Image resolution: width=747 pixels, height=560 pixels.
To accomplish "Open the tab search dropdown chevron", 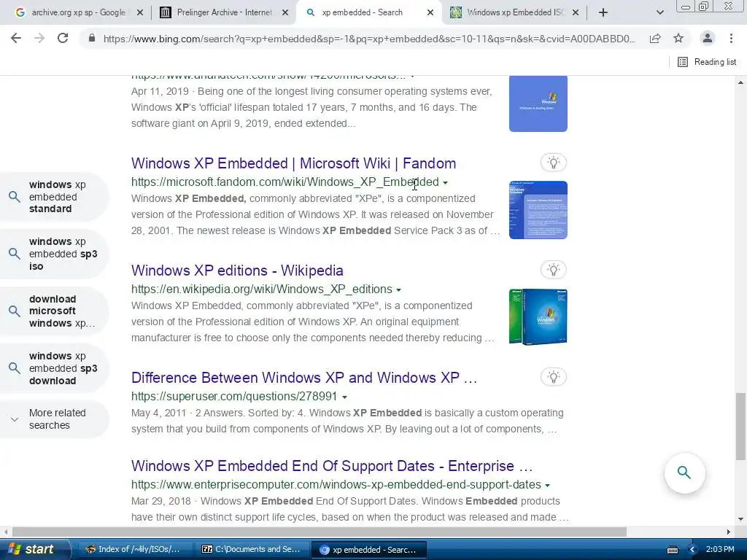I will pyautogui.click(x=659, y=13).
